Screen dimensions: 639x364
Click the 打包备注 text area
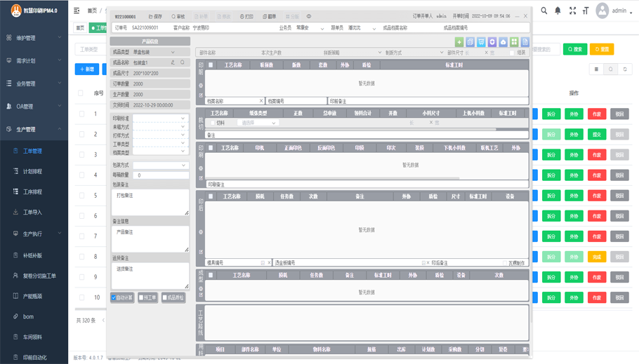coord(150,202)
